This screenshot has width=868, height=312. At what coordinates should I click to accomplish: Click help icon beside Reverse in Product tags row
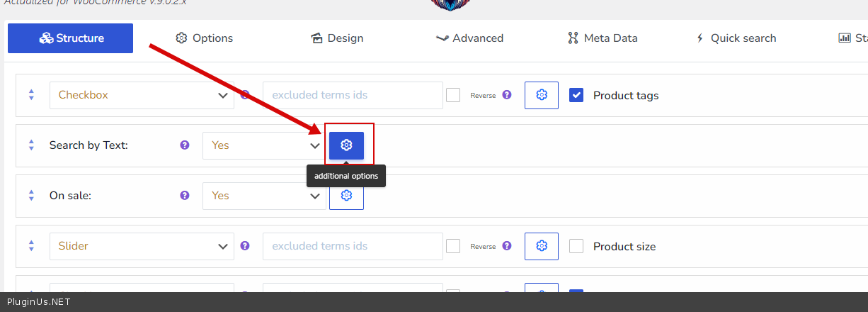(x=507, y=94)
